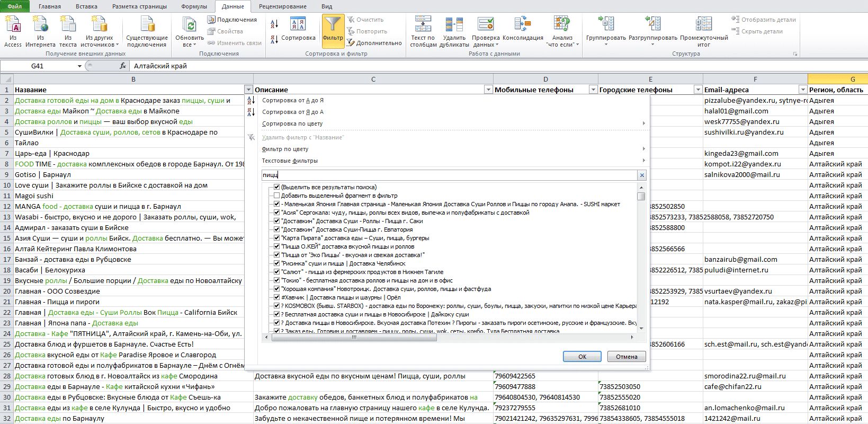This screenshot has width=868, height=424.
Task: Click Отобразить детали
Action: [764, 20]
